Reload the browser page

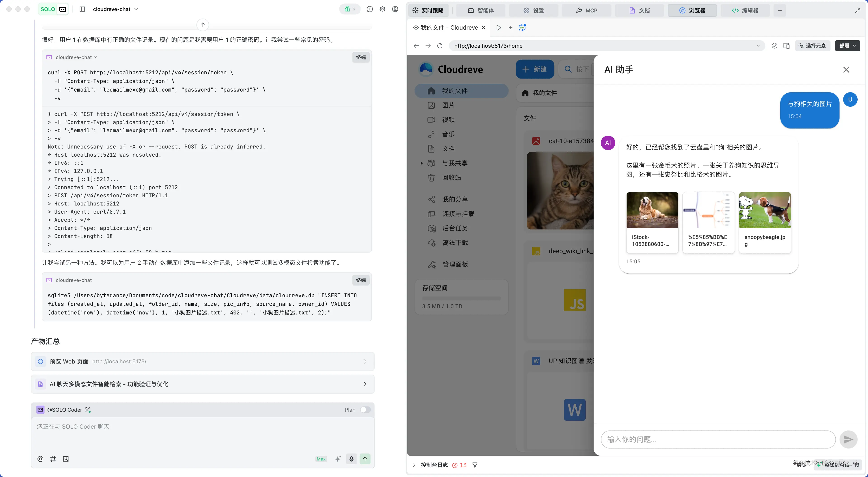tap(440, 46)
